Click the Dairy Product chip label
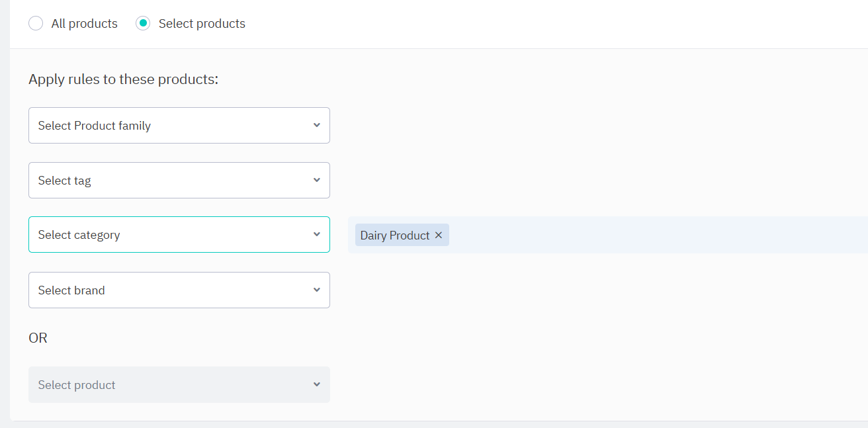The height and width of the screenshot is (428, 868). [395, 235]
